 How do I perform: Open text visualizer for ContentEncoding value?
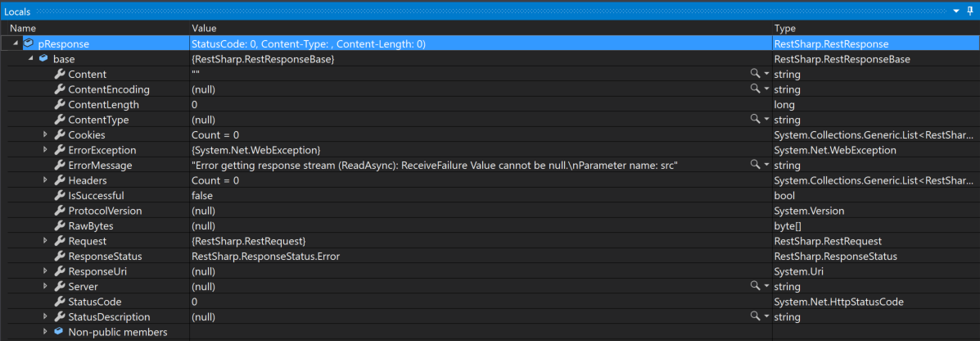tap(755, 89)
